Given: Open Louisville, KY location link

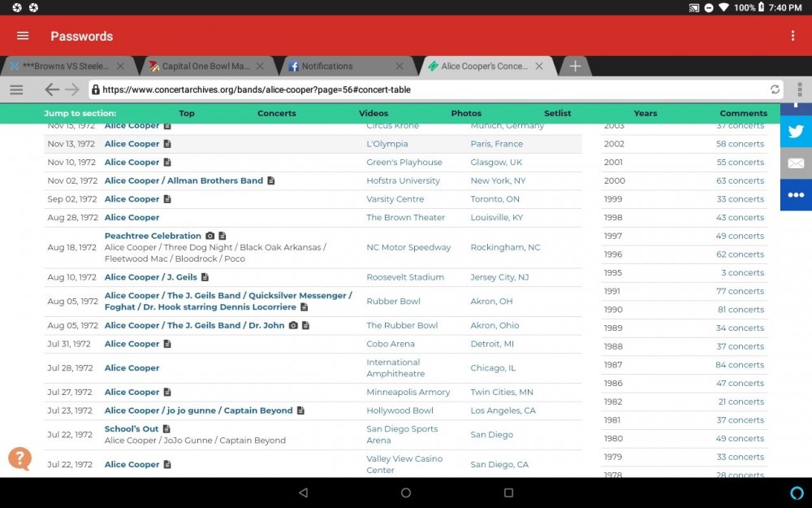Looking at the screenshot, I should (497, 217).
